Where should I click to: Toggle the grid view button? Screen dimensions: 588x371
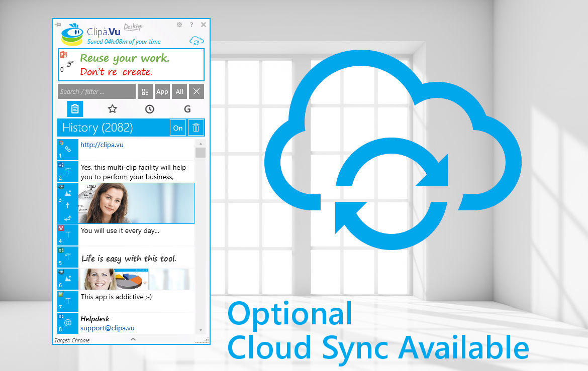(x=145, y=91)
